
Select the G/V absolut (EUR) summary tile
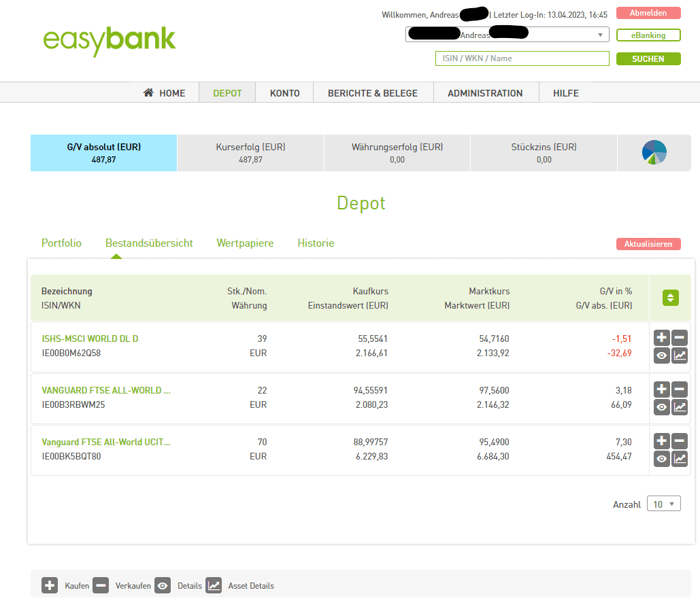(103, 153)
